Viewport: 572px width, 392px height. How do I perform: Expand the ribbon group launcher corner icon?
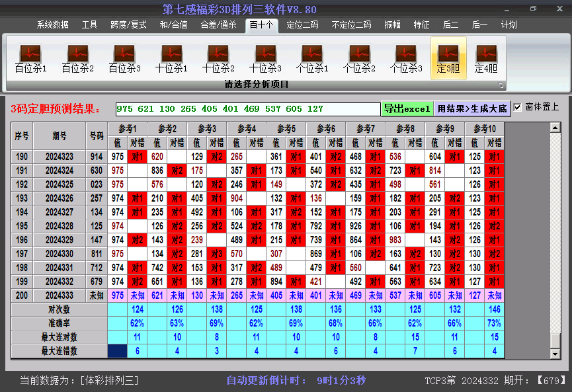[501, 85]
